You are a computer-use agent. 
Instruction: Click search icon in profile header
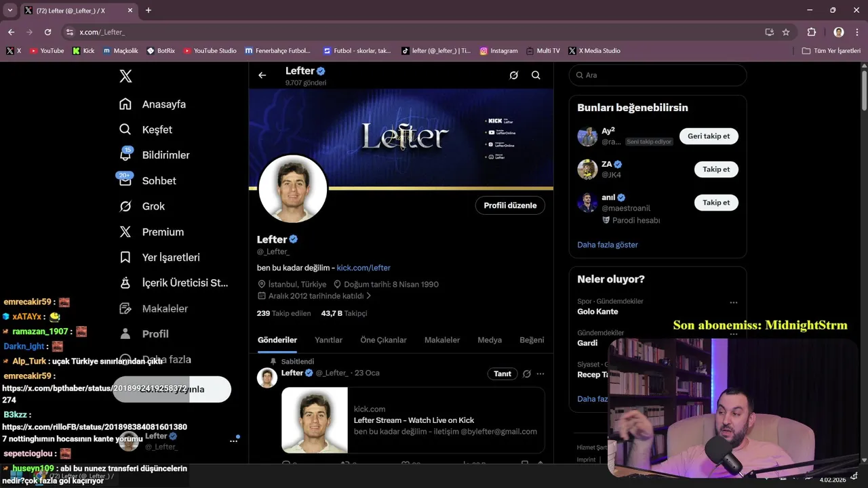coord(536,75)
